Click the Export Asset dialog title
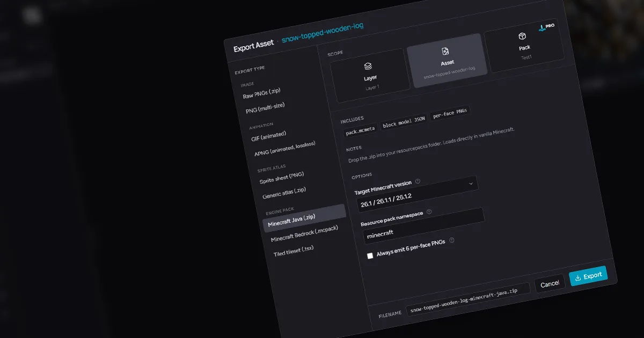Image resolution: width=644 pixels, height=338 pixels. click(x=254, y=46)
